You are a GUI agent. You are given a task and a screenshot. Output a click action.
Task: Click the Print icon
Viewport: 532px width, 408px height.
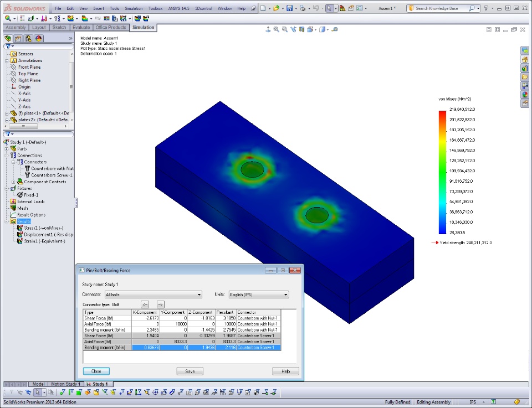coord(303,8)
